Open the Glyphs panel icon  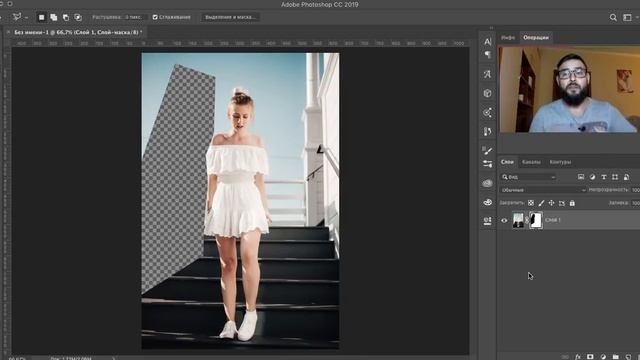[x=487, y=74]
